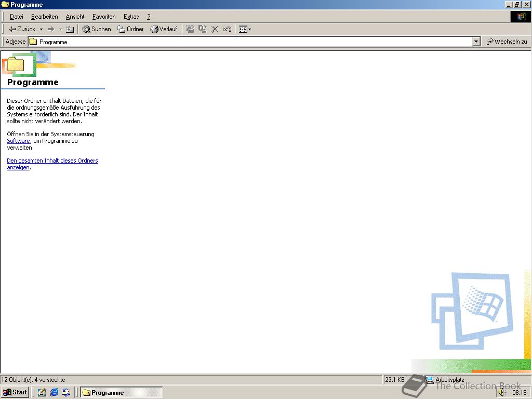
Task: Expand the address bar dropdown arrow
Action: click(476, 42)
